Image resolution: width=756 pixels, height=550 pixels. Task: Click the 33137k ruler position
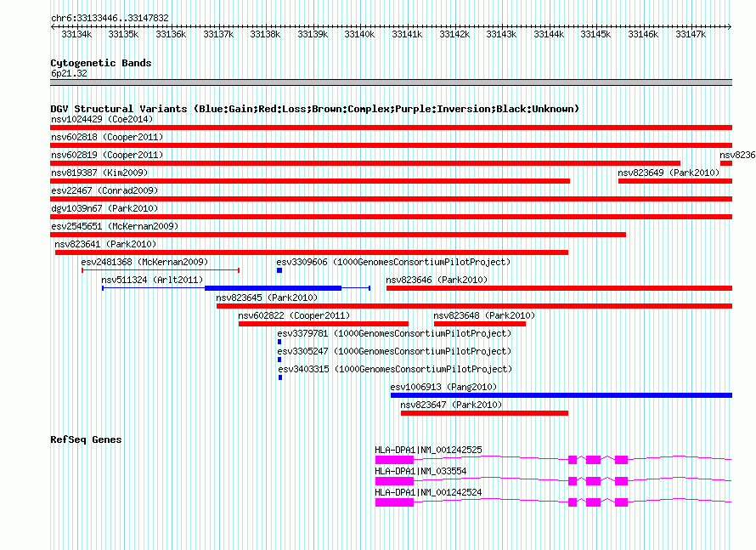[x=218, y=34]
